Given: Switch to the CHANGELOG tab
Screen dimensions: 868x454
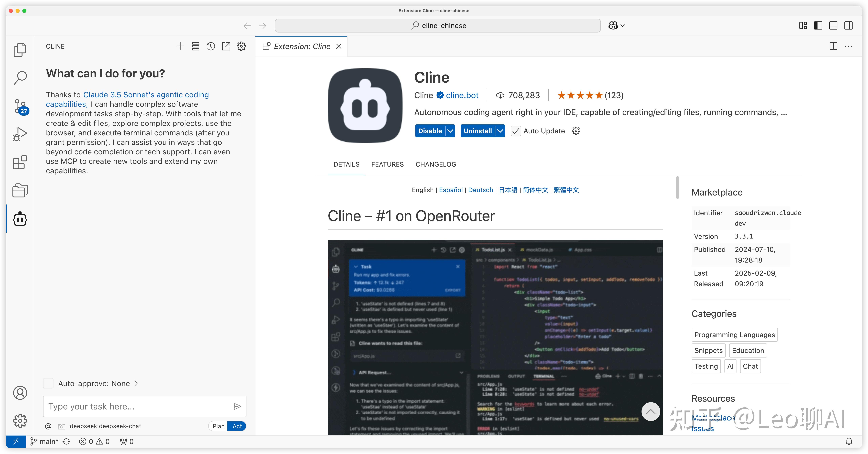Looking at the screenshot, I should [435, 164].
